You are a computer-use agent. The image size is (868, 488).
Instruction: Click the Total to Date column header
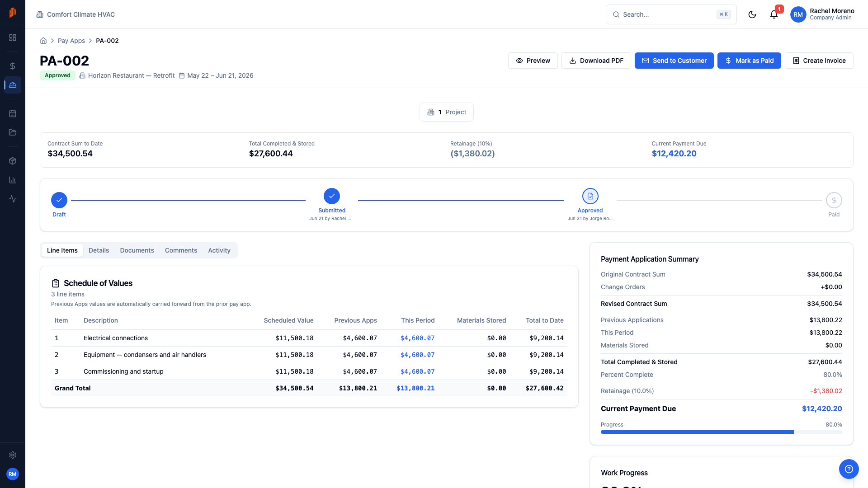point(544,320)
